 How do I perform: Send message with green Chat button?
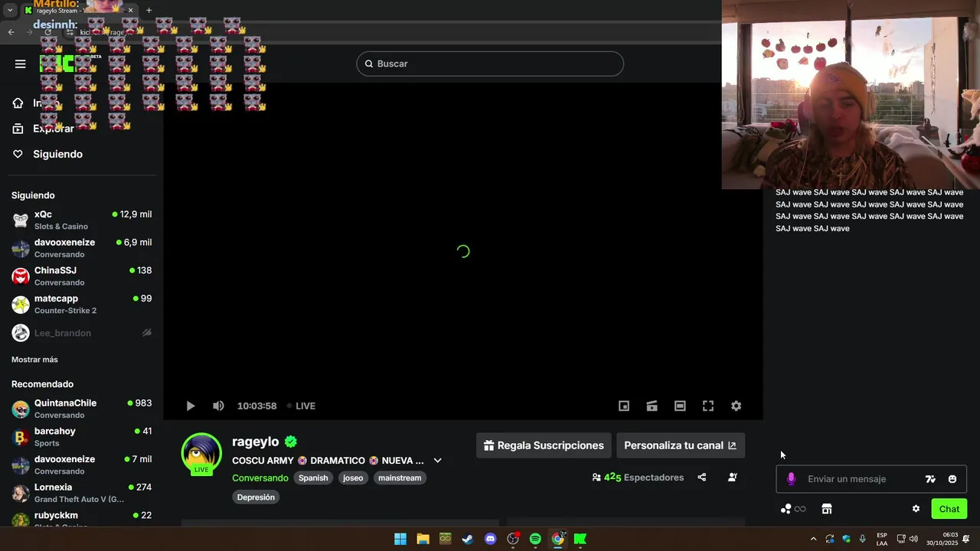(949, 509)
